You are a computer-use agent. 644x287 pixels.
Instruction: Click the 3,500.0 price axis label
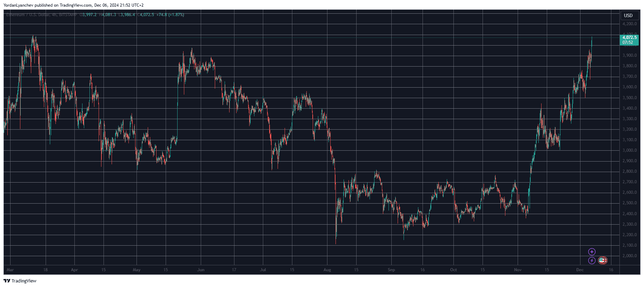(x=630, y=98)
